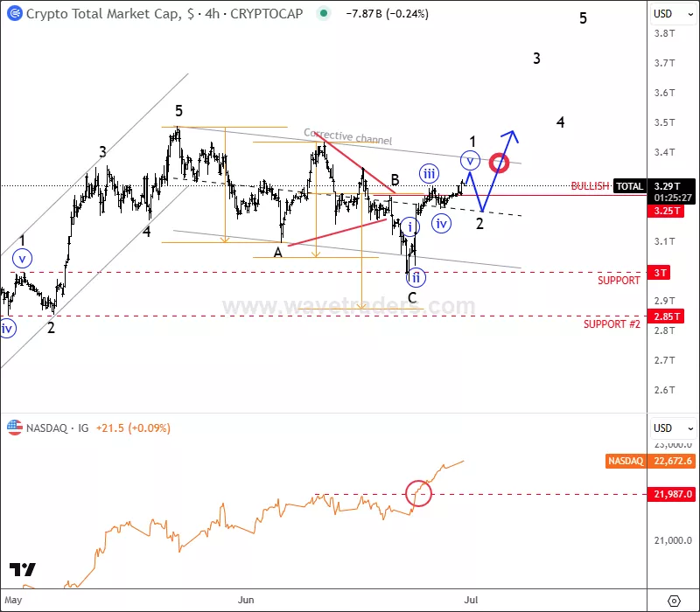Click the Jul marker on time axis

point(472,601)
